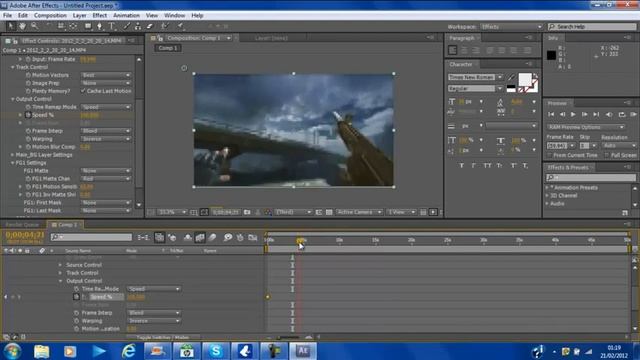Open the Window menu

point(174,16)
